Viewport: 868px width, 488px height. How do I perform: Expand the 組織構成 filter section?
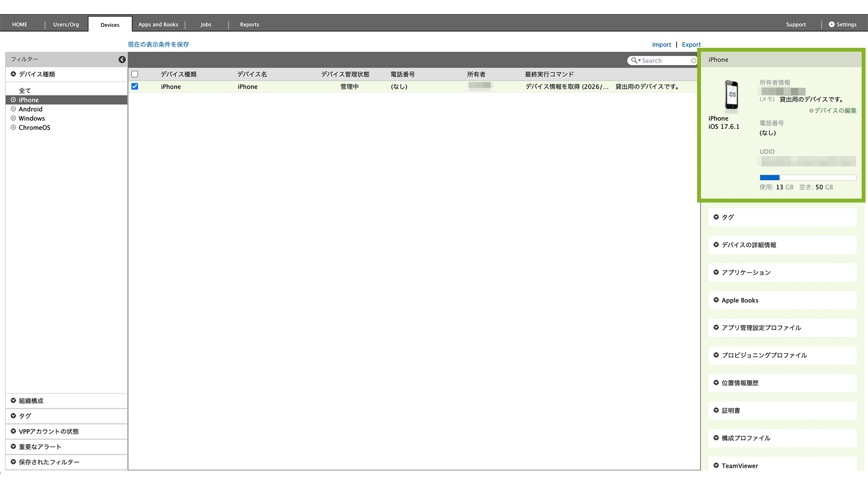tap(31, 401)
